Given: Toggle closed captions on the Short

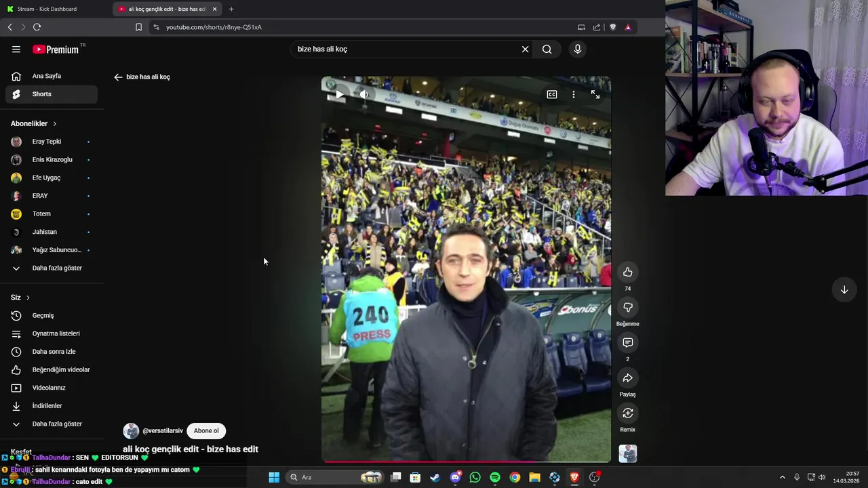Looking at the screenshot, I should coord(552,94).
